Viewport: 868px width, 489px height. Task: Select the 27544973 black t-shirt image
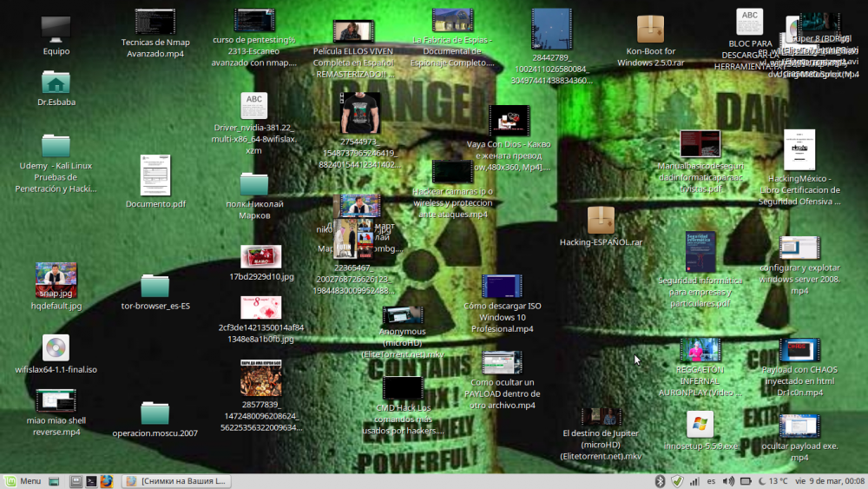tap(360, 113)
